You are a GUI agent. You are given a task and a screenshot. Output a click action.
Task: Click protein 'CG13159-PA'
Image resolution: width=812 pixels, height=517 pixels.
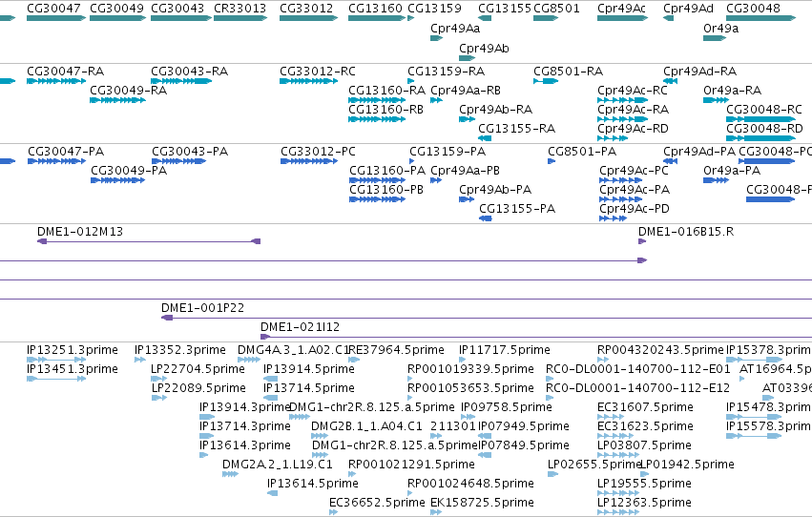pyautogui.click(x=448, y=152)
